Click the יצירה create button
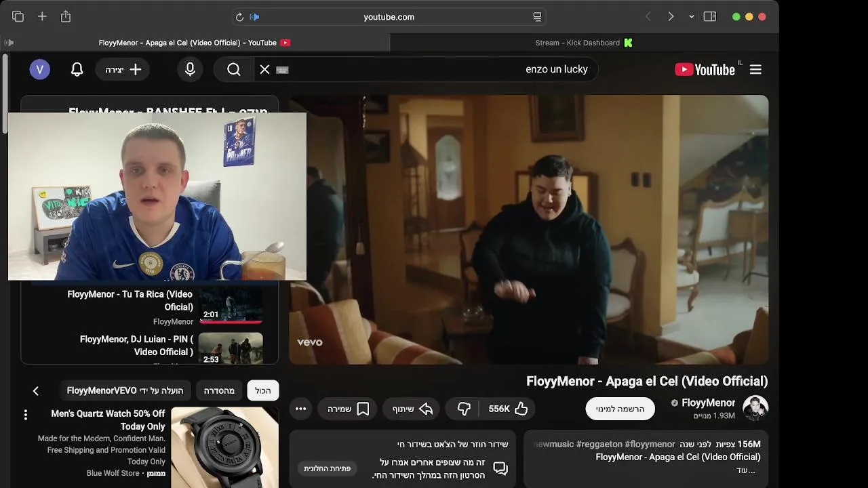Screen dimensions: 868x488 point(123,69)
